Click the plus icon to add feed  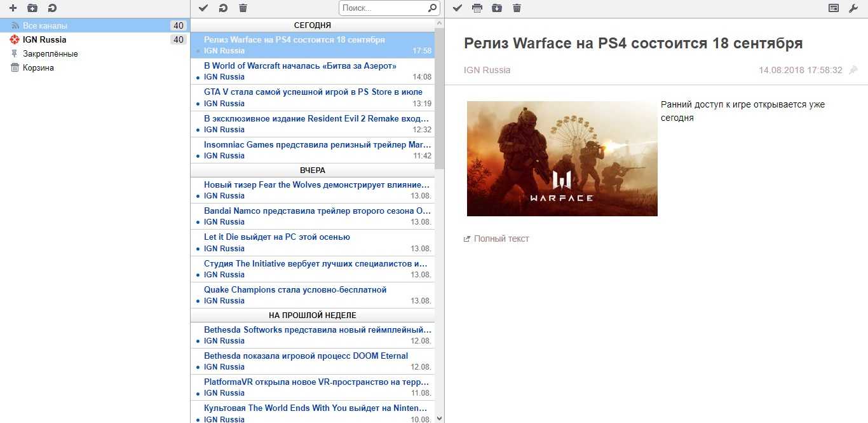click(x=13, y=8)
